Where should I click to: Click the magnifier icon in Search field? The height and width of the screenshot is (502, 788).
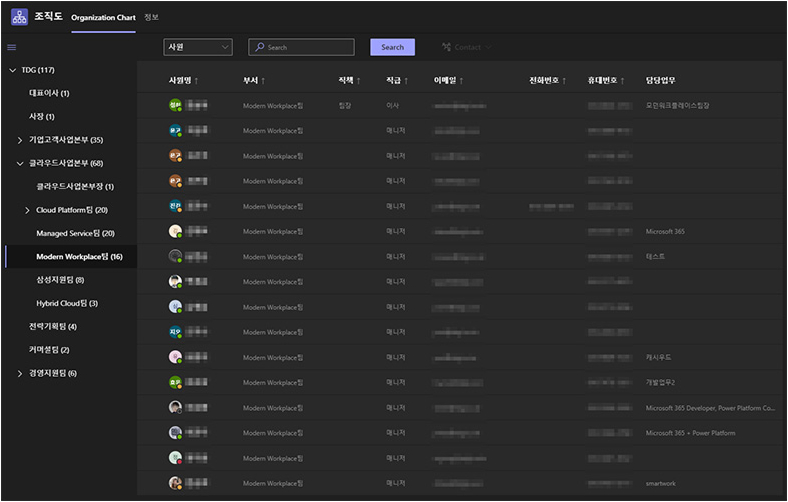click(x=260, y=47)
